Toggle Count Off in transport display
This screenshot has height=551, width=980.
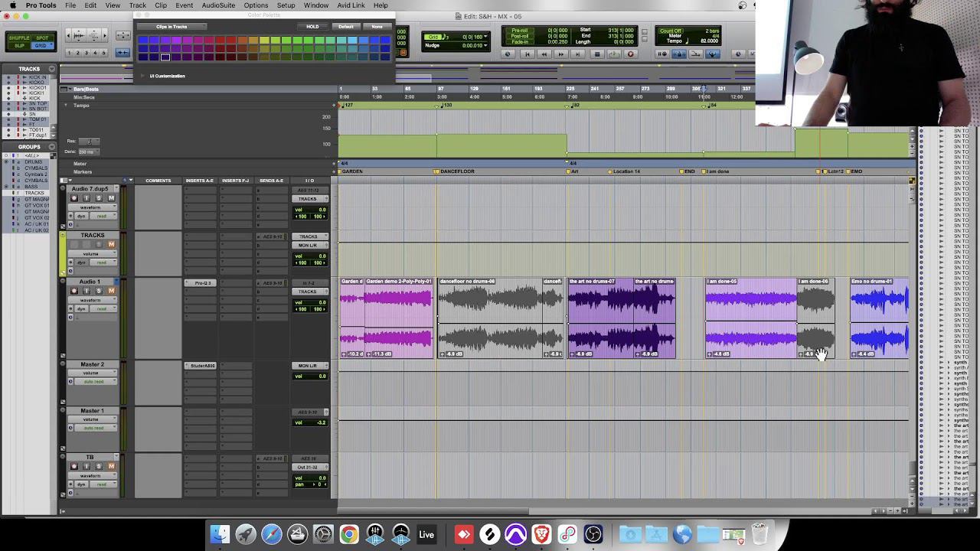pos(671,31)
